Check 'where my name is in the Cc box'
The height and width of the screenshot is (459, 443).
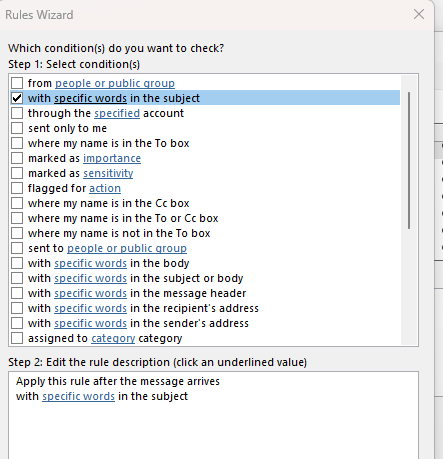coord(17,203)
